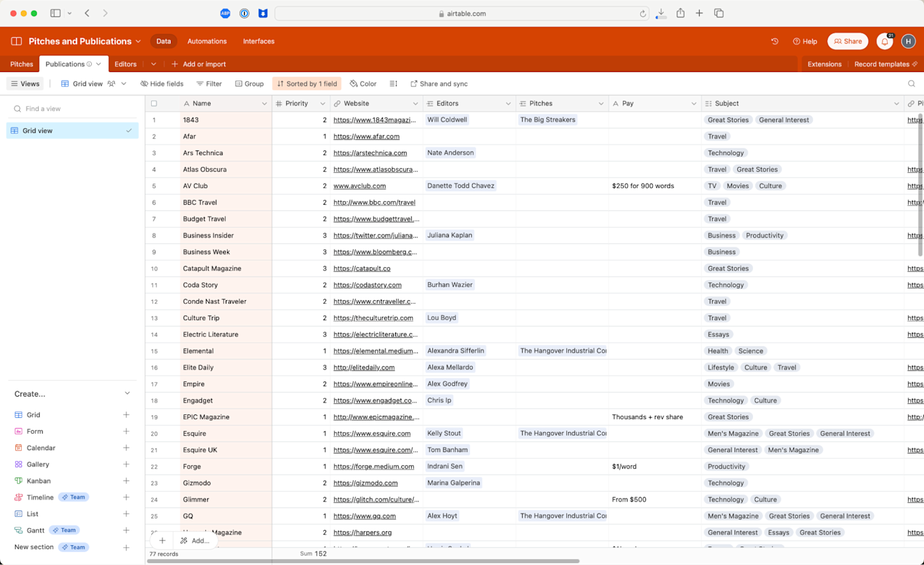
Task: Open the Color options
Action: (363, 84)
